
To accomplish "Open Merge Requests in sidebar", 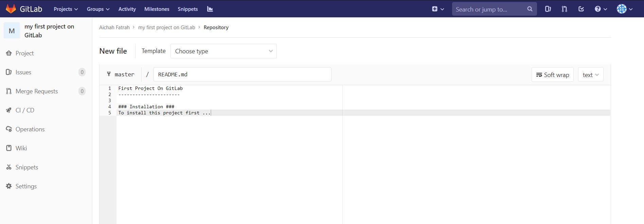I will click(x=37, y=91).
